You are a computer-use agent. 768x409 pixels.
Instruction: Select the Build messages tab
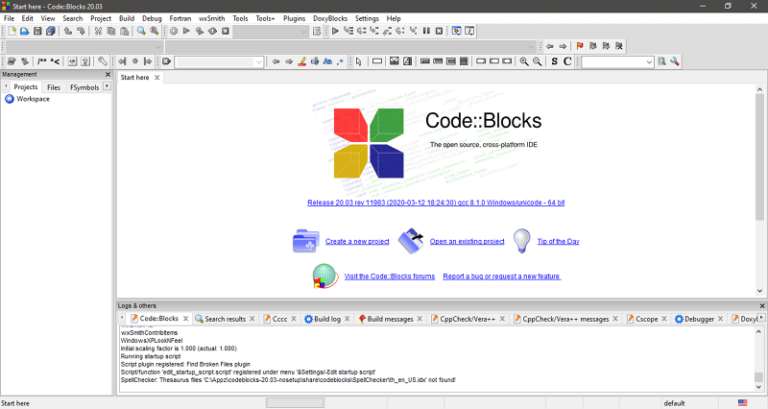390,319
